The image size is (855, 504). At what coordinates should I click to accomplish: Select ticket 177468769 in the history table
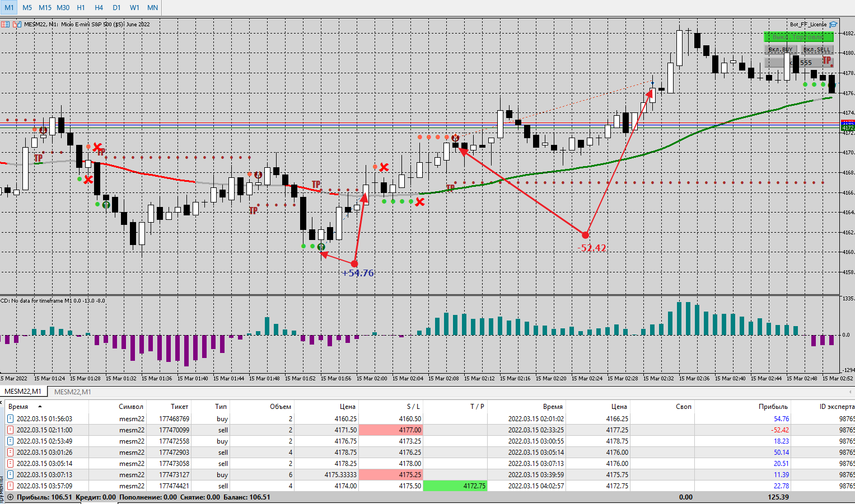174,419
